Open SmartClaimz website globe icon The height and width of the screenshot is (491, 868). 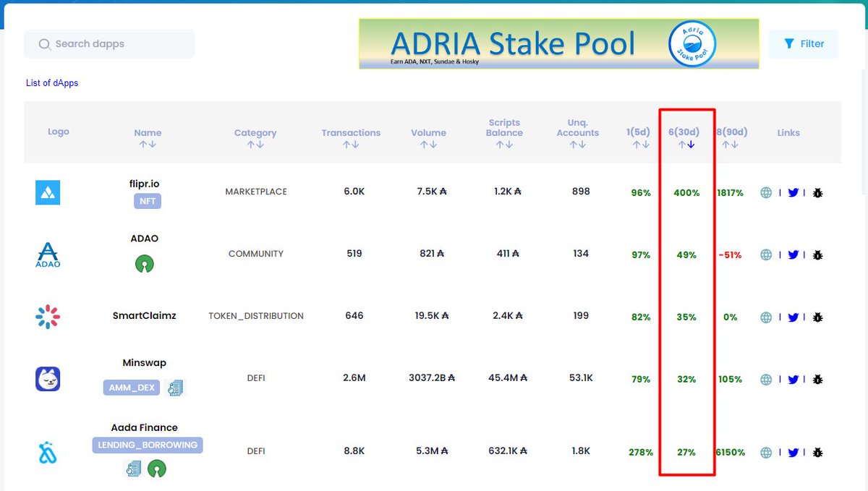766,317
